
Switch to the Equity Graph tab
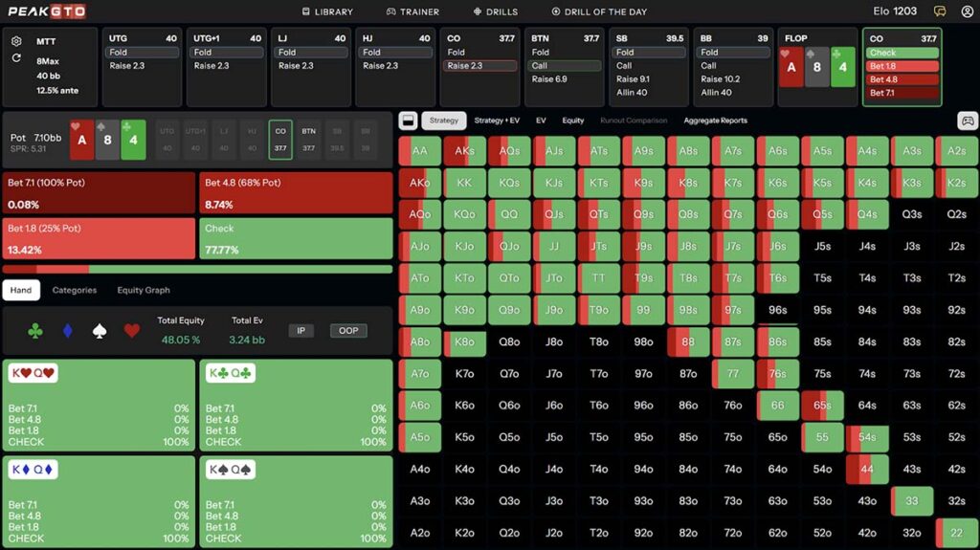click(x=143, y=290)
